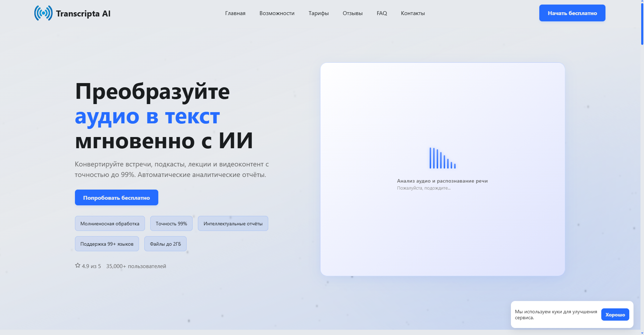644x335 pixels.
Task: Click the Интеллектуальные отчёты chip
Action: point(233,223)
